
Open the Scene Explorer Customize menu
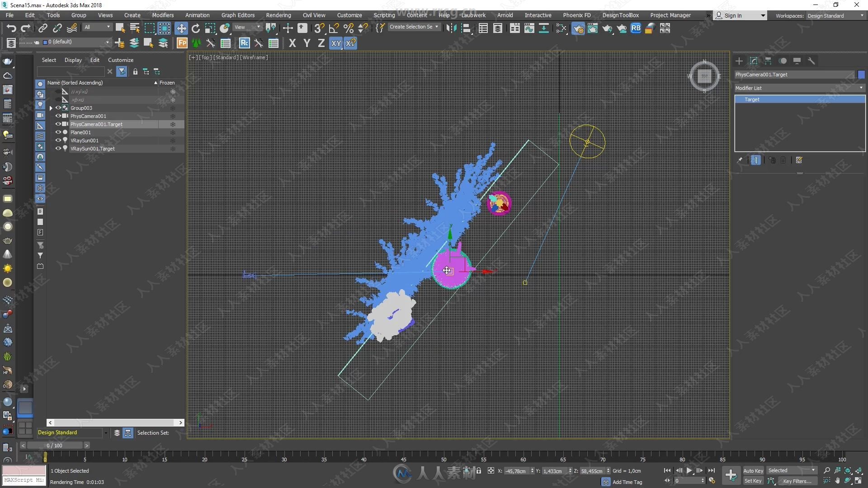point(121,60)
